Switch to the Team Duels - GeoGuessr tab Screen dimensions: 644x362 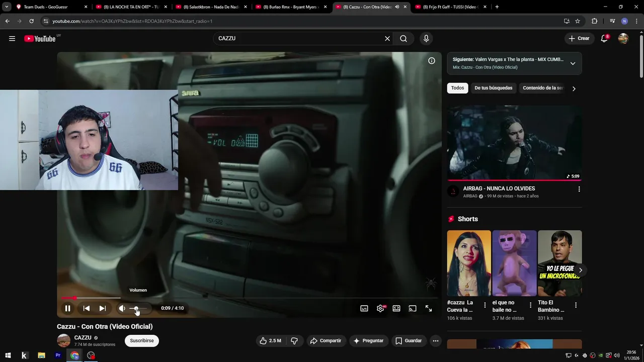[52, 7]
